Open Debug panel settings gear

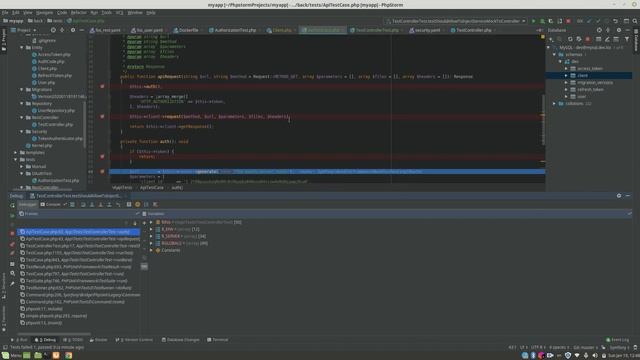tap(619, 196)
